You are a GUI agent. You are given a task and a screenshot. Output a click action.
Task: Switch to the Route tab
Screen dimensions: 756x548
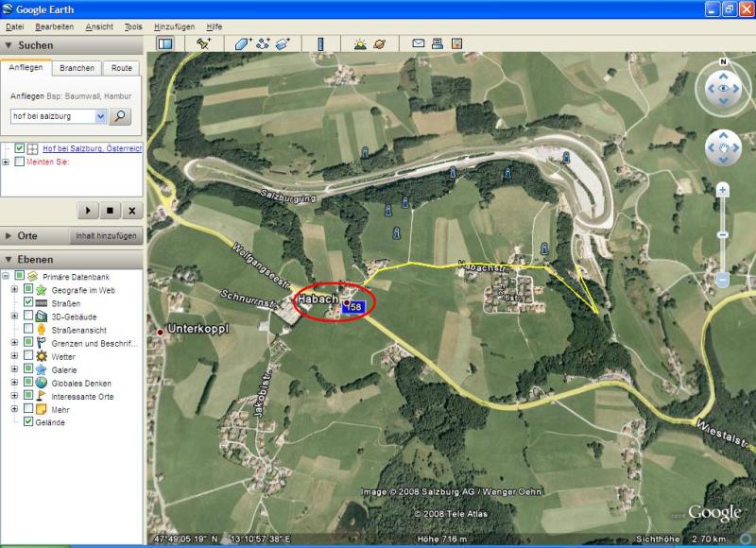click(x=122, y=68)
